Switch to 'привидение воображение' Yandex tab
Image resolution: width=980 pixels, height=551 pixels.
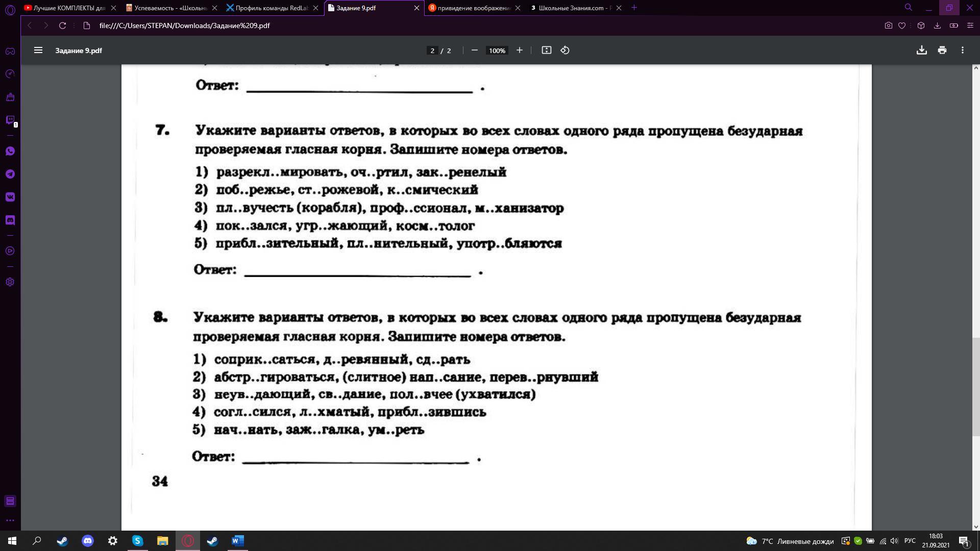click(475, 8)
